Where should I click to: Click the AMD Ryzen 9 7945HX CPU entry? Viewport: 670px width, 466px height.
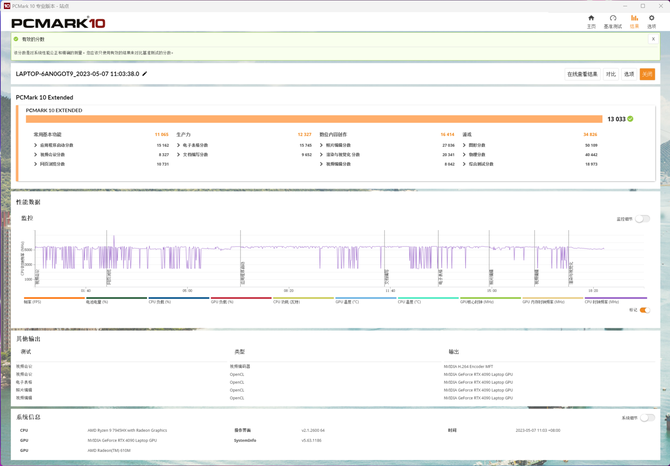[x=127, y=430]
